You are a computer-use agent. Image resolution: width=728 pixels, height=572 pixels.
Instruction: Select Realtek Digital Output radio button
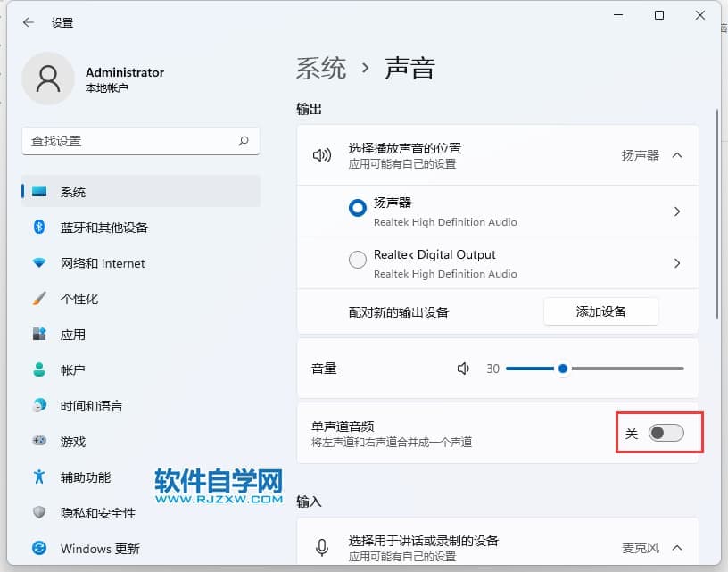click(x=358, y=260)
